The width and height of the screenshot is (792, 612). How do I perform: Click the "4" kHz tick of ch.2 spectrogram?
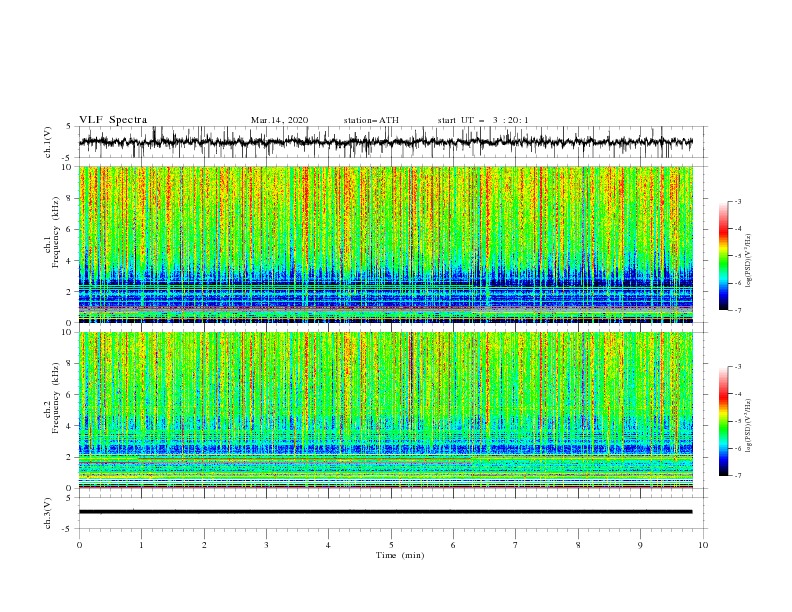point(71,426)
